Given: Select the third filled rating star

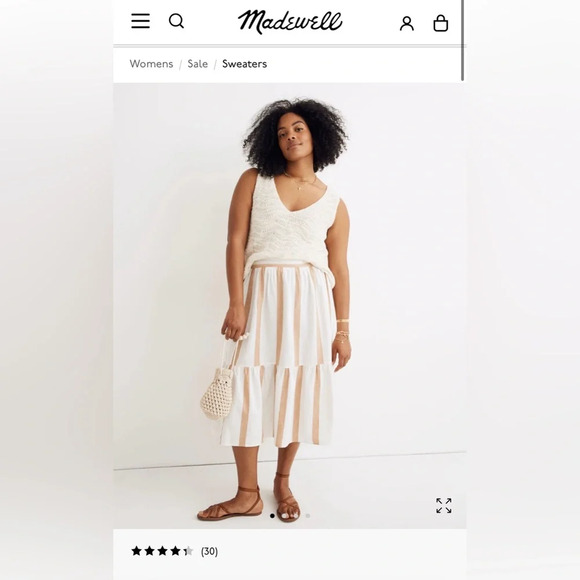Looking at the screenshot, I should coord(162,551).
